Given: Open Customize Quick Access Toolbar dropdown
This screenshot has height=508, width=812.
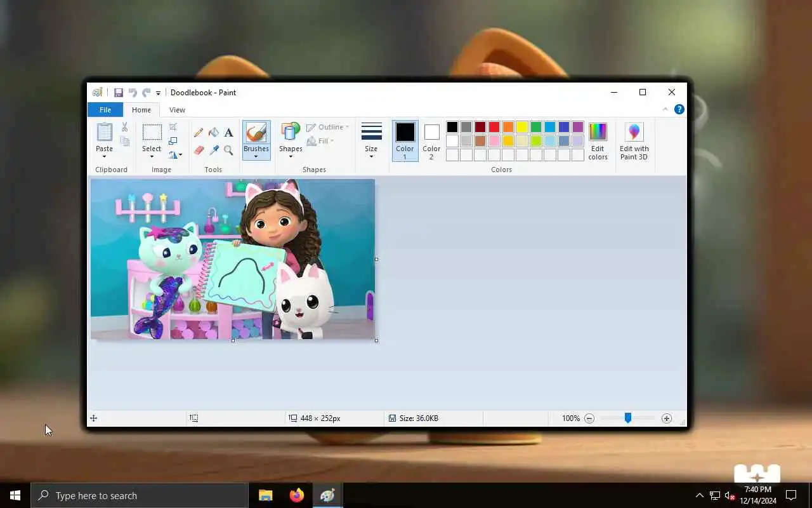Looking at the screenshot, I should [x=158, y=93].
